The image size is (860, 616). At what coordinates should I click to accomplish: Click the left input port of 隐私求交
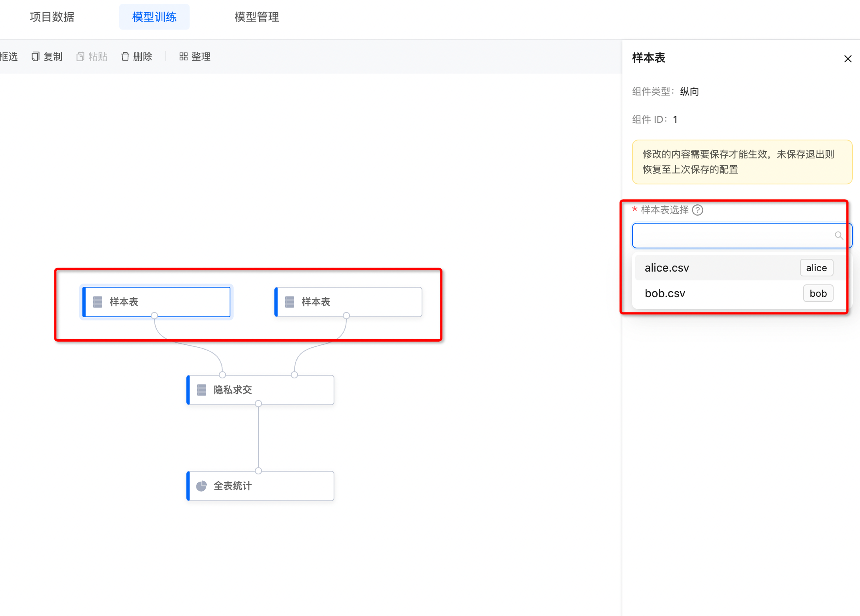[222, 375]
